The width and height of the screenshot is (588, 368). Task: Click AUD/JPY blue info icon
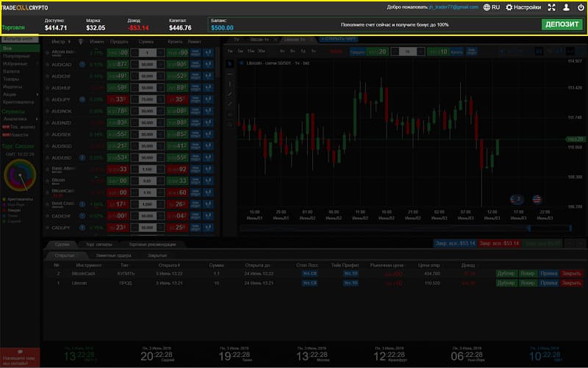click(82, 99)
